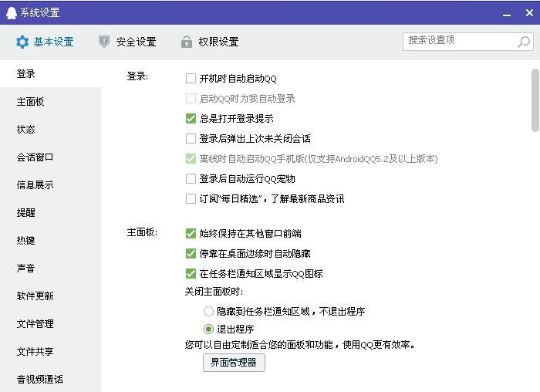This screenshot has height=392, width=540.
Task: Click the 主面板: section heading
Action: point(142,232)
